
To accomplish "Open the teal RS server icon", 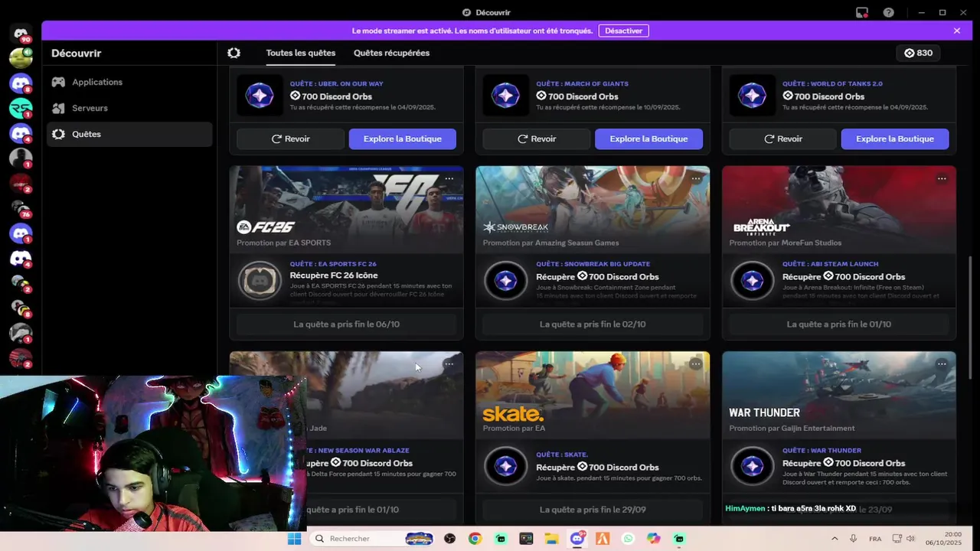I will tap(21, 109).
